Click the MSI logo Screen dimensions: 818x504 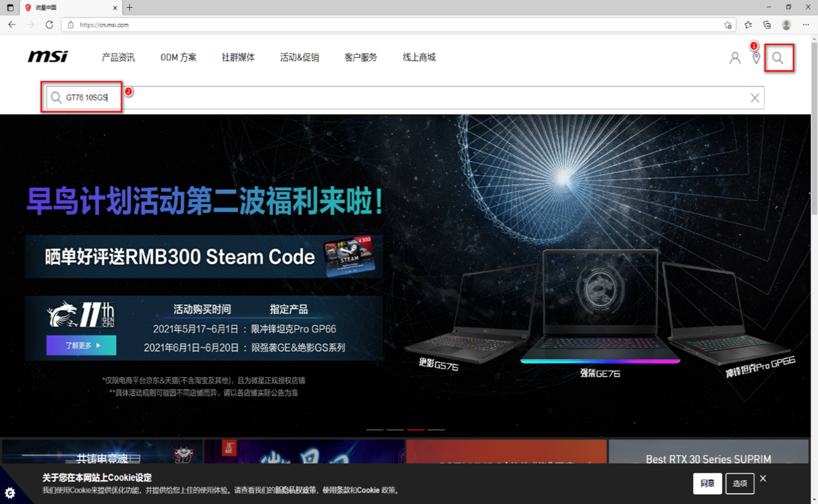click(x=48, y=57)
